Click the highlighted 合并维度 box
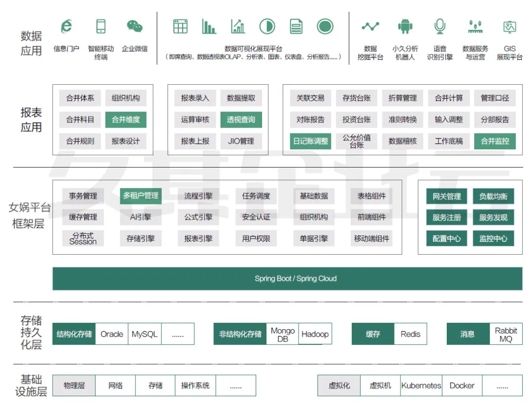The width and height of the screenshot is (532, 409). (x=126, y=120)
